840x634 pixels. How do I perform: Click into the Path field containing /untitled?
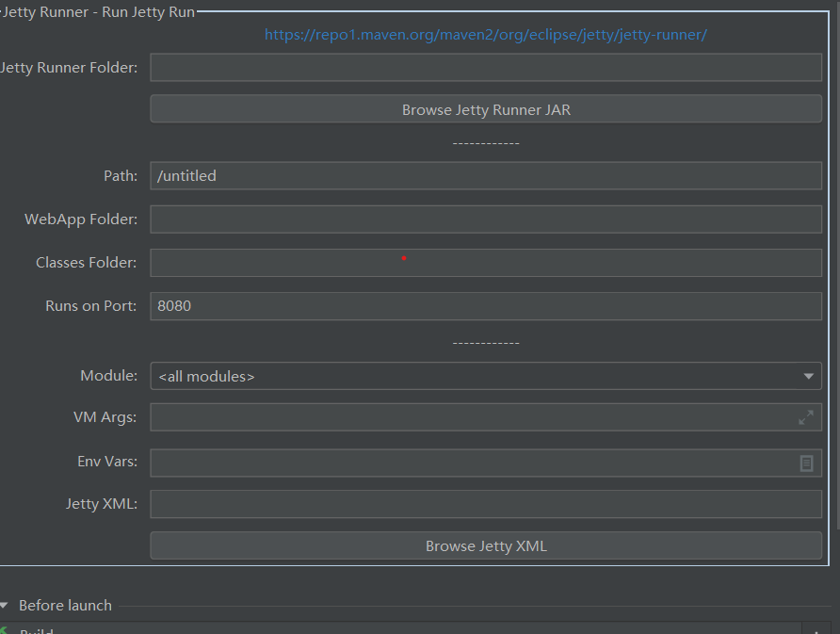pyautogui.click(x=486, y=175)
